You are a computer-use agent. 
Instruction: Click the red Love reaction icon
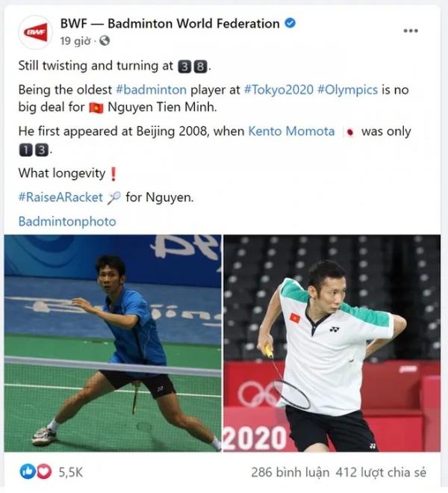44,471
